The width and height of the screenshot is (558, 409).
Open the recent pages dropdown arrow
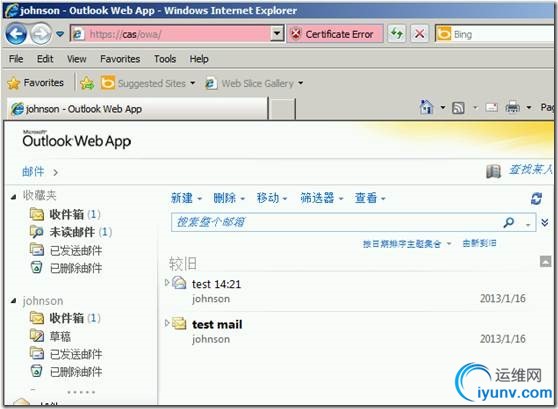pyautogui.click(x=60, y=34)
